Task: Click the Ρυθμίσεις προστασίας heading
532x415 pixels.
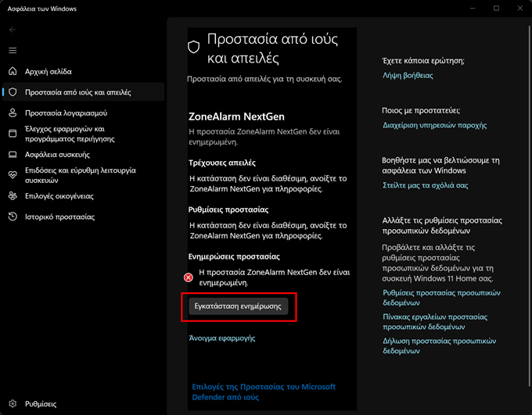Action: tap(228, 210)
